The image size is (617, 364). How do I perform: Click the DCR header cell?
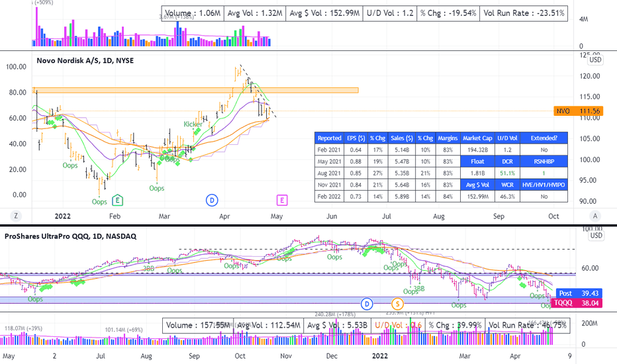pos(507,161)
